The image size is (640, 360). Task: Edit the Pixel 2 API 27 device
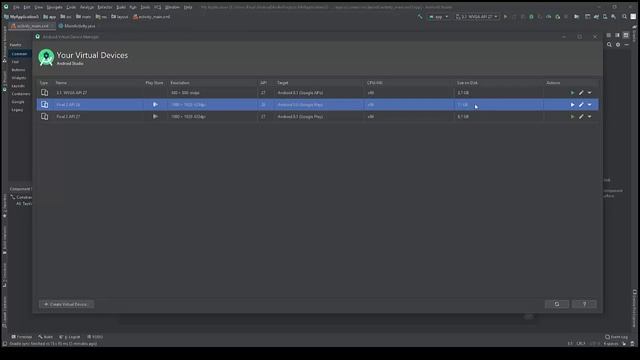[x=581, y=116]
